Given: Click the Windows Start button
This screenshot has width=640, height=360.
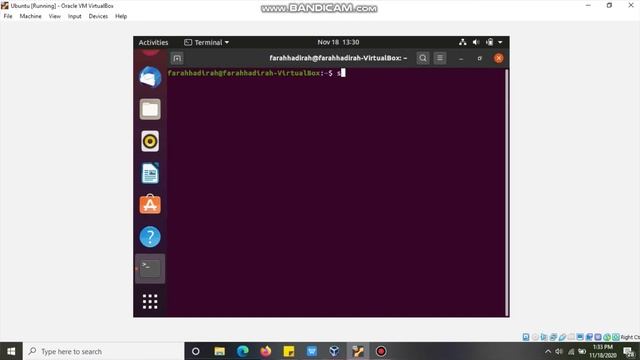Looking at the screenshot, I should coord(11,351).
